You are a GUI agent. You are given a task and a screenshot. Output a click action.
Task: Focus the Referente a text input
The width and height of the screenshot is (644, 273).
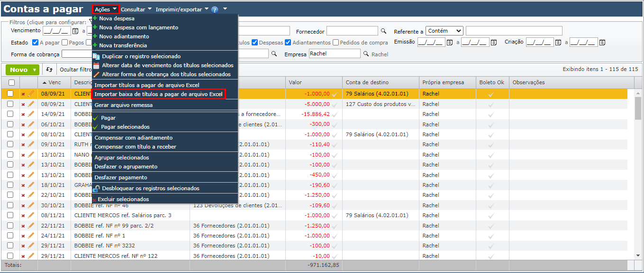pos(514,31)
